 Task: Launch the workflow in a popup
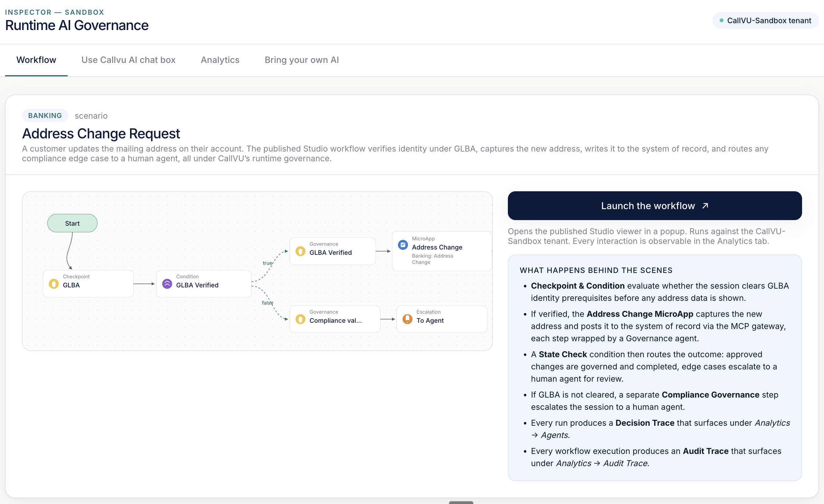[655, 206]
